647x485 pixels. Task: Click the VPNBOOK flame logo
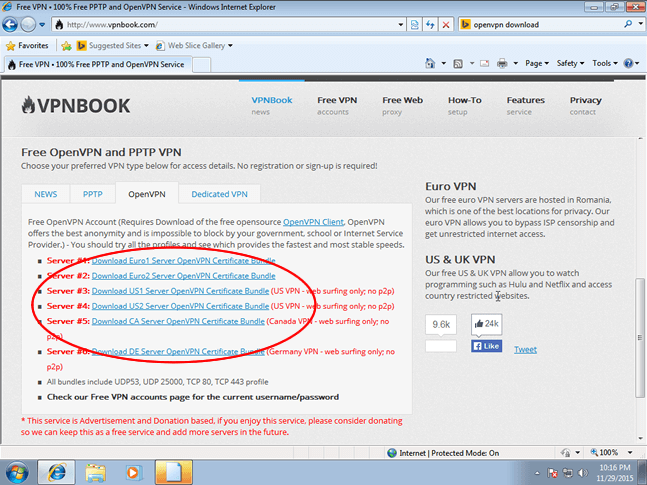(76, 106)
